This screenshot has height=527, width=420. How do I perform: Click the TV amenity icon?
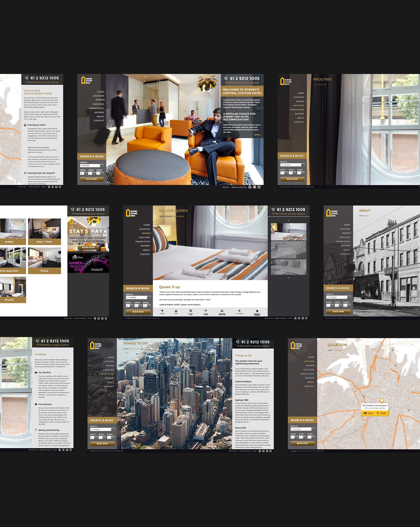tap(191, 311)
